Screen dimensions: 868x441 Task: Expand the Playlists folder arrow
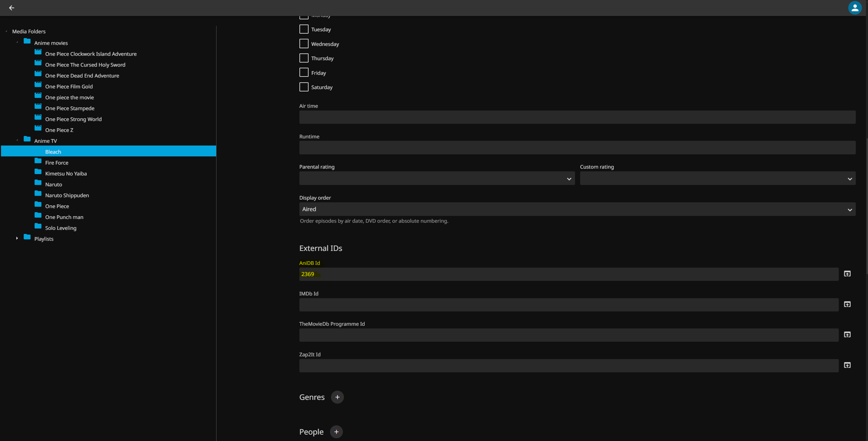(17, 238)
